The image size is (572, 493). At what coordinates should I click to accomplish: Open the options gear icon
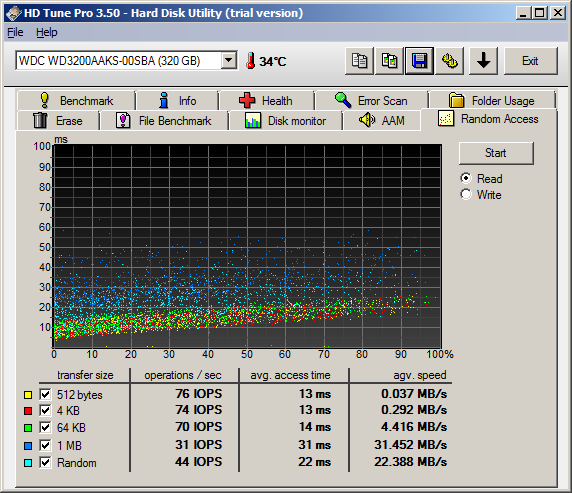[x=449, y=61]
